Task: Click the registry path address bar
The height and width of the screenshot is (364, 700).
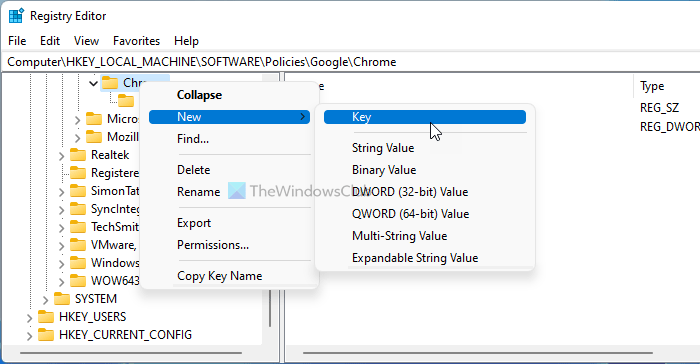Action: [351, 62]
